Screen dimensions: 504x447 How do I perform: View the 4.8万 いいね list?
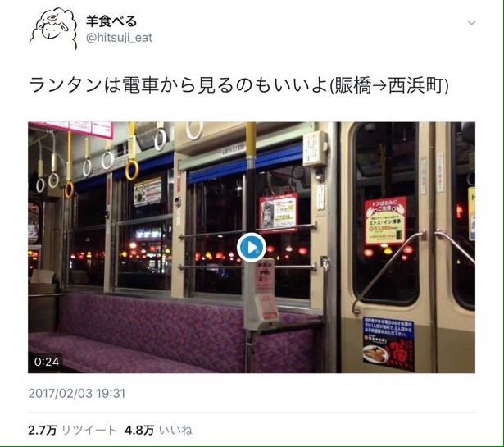click(x=158, y=430)
